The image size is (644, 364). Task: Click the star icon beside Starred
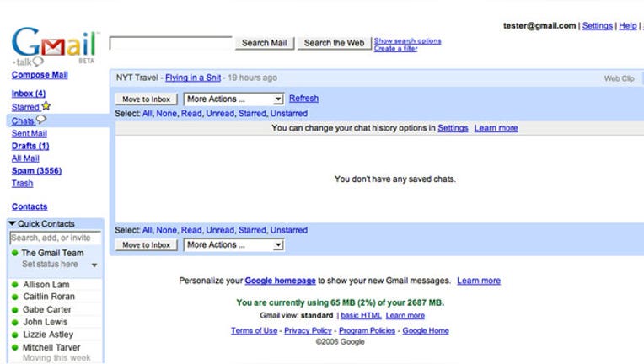(46, 106)
